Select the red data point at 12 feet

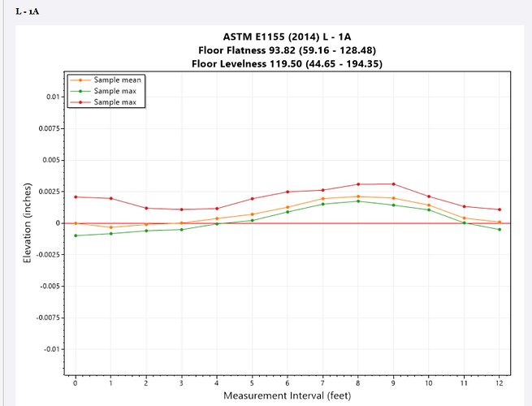pos(500,209)
